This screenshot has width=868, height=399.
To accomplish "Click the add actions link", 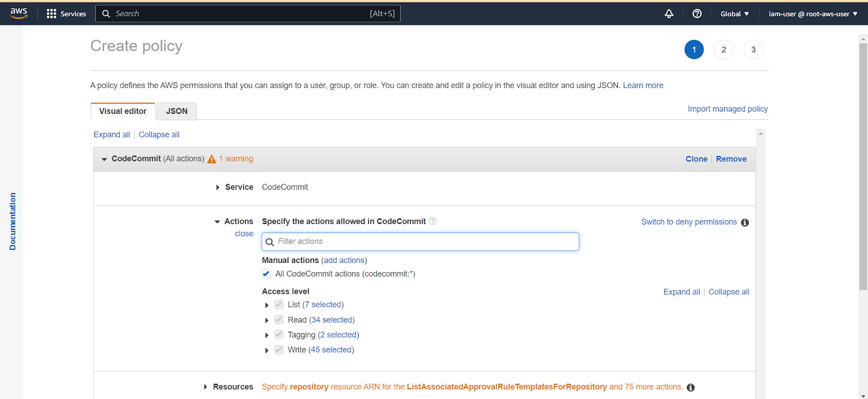I will click(x=344, y=260).
